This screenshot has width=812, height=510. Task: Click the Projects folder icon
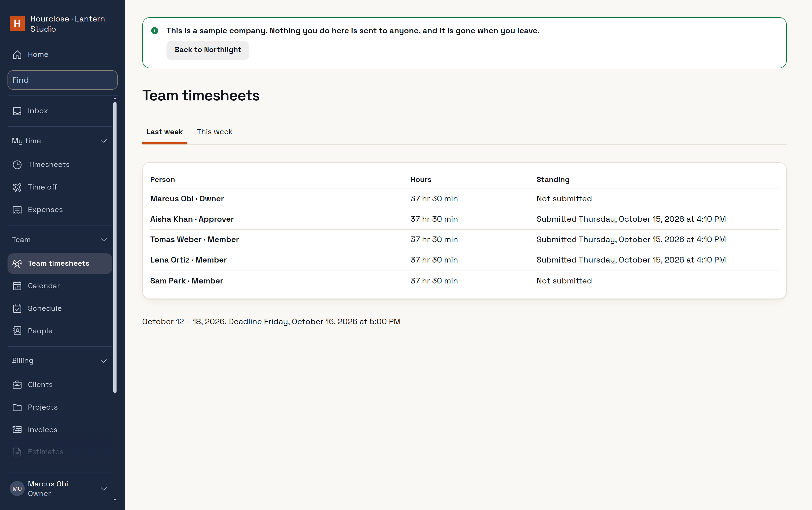(17, 407)
